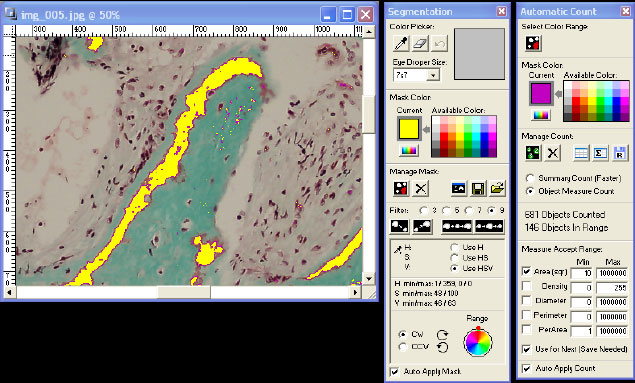Select the eraser tool in Color Picker

(420, 43)
